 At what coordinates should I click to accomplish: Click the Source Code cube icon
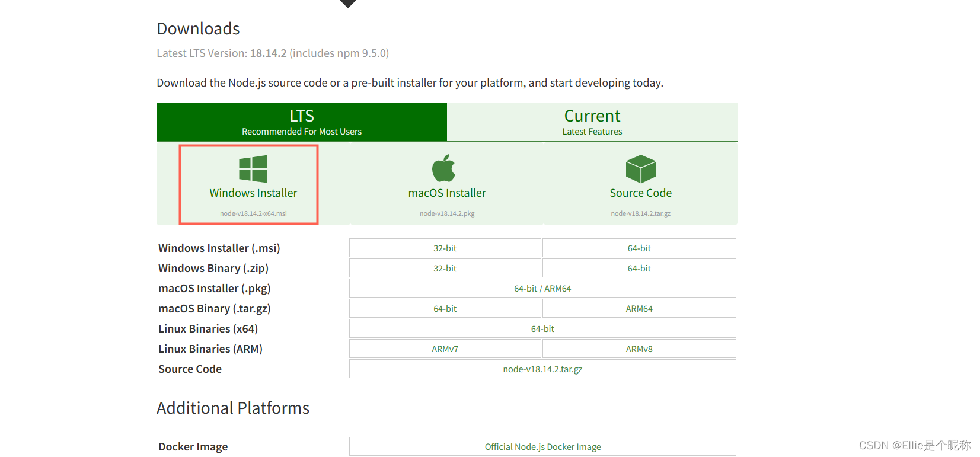[641, 169]
